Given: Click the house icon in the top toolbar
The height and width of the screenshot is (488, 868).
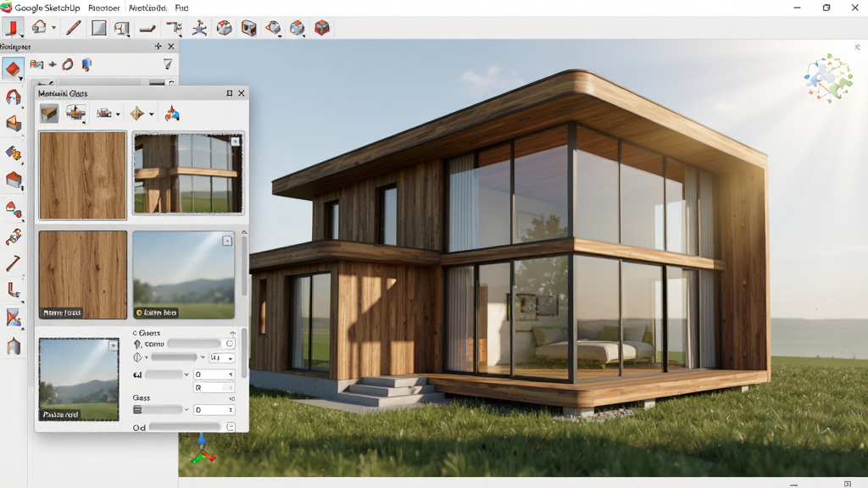Looking at the screenshot, I should coord(39,27).
